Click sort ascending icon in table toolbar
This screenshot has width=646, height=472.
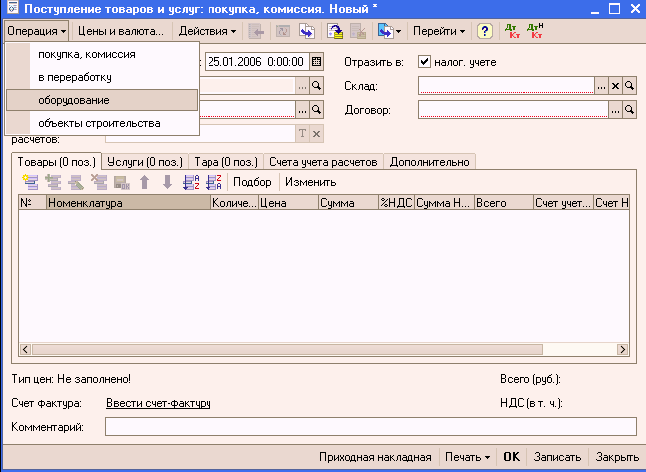click(191, 182)
